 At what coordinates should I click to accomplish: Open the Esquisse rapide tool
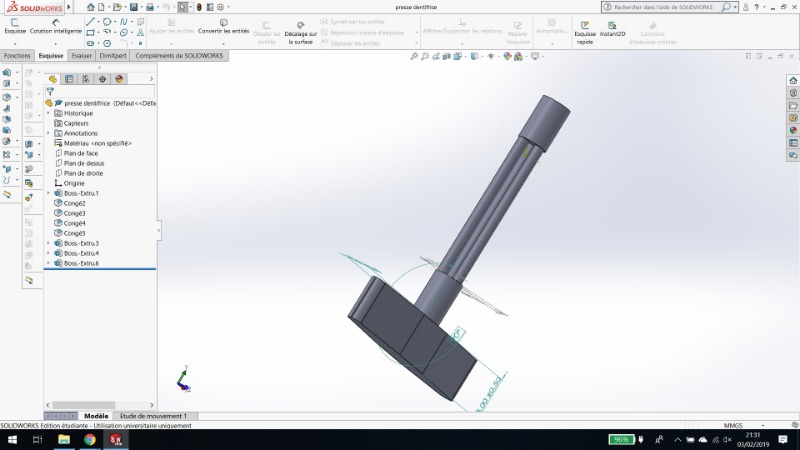tap(585, 31)
